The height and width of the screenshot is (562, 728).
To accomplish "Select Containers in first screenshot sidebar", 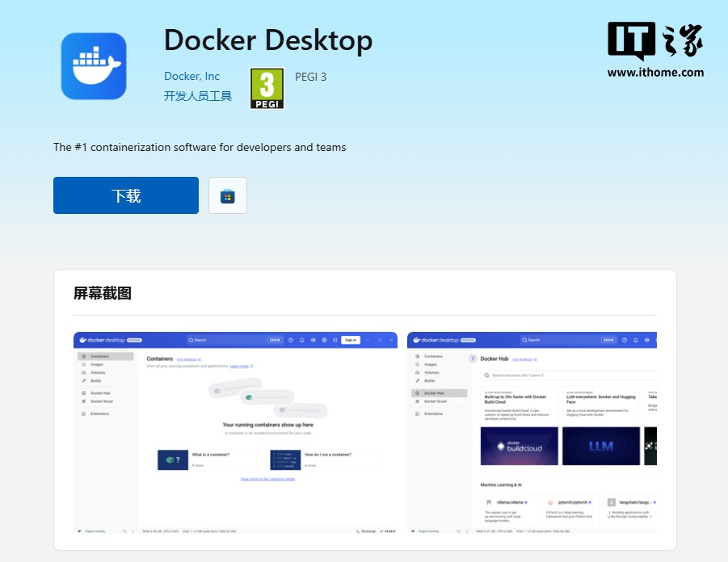I will pos(105,356).
